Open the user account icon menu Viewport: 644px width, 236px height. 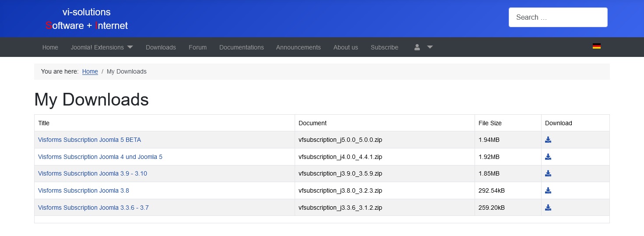point(417,47)
